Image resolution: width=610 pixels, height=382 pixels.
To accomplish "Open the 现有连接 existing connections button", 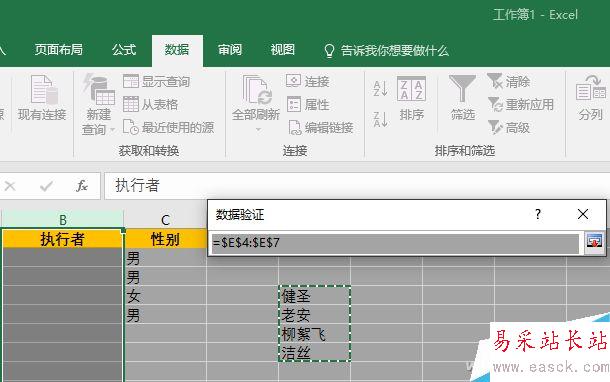I will pos(42,98).
